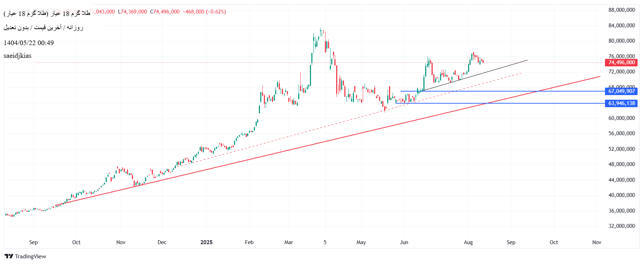Click the May label on time axis
Viewport: 644px width, 264px height.
coord(361,242)
